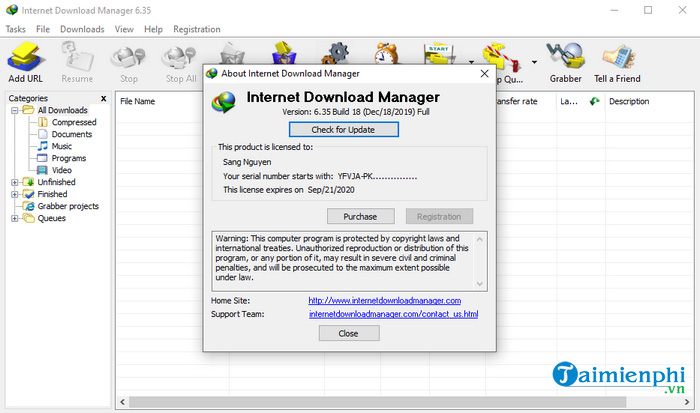The width and height of the screenshot is (700, 413).
Task: Click the Stop All toolbar icon
Action: coord(181,63)
